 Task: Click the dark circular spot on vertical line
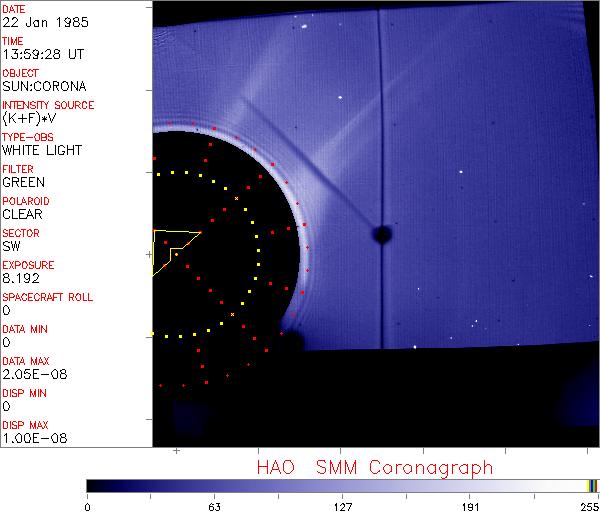tap(381, 234)
